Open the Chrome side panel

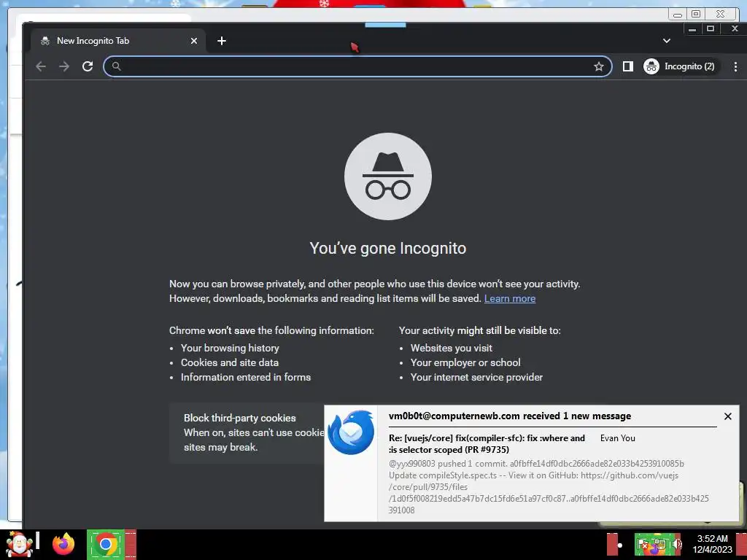pyautogui.click(x=628, y=66)
